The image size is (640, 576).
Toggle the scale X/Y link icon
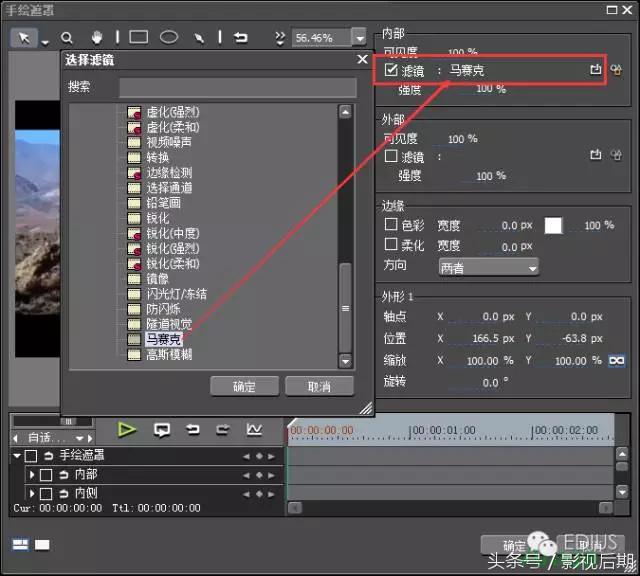click(x=616, y=360)
